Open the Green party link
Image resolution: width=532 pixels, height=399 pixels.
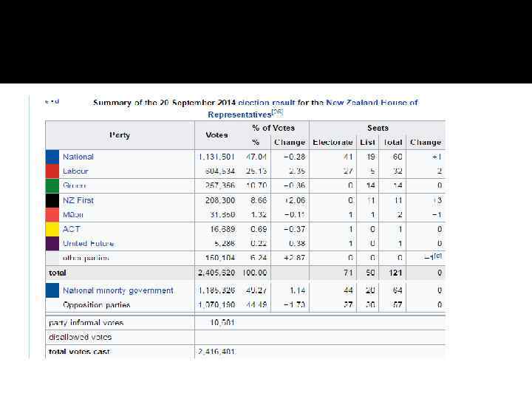click(74, 185)
